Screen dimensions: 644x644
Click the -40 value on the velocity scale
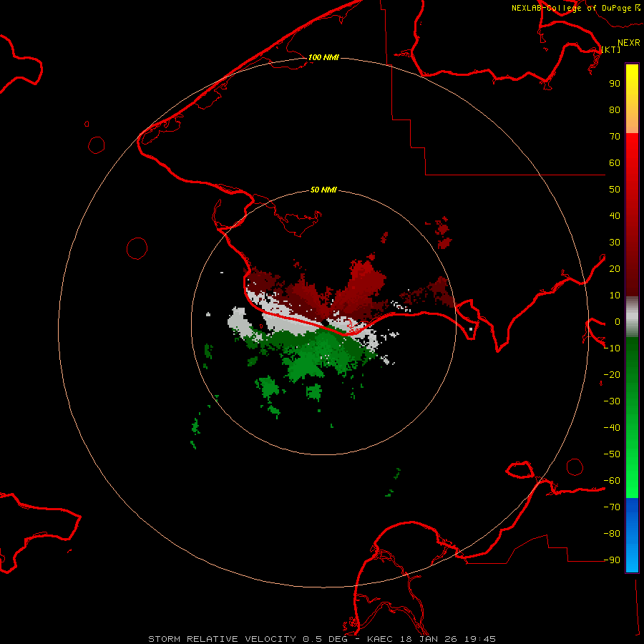point(612,428)
